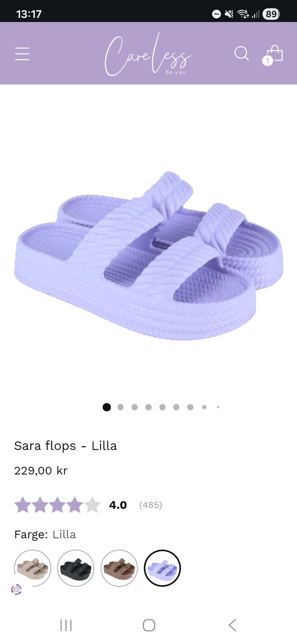Select the brown sandal color option
The height and width of the screenshot is (644, 297).
coord(119,568)
